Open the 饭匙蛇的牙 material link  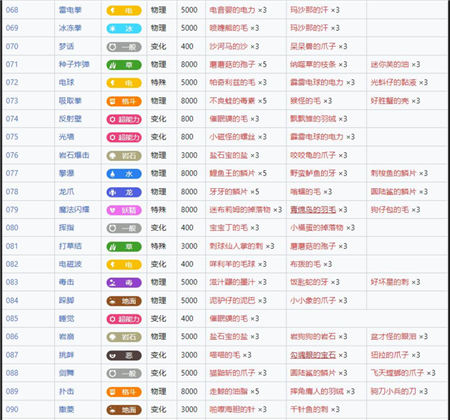tap(309, 282)
